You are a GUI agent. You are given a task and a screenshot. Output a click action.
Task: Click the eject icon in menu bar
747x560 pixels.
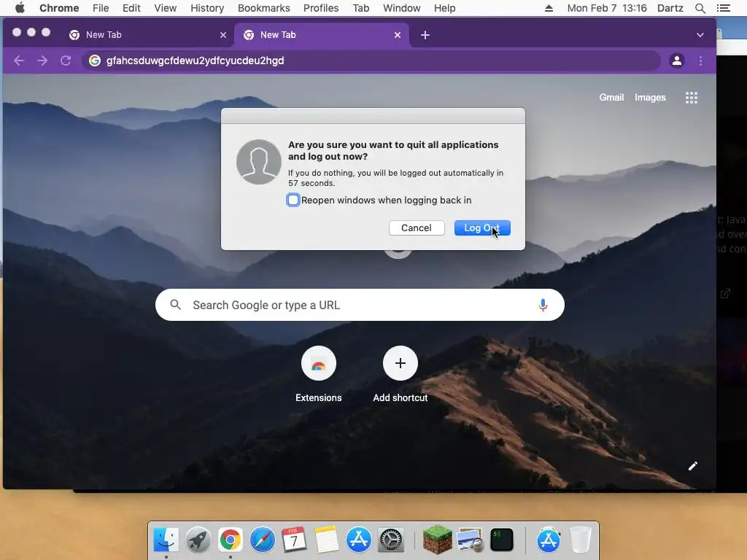[549, 8]
